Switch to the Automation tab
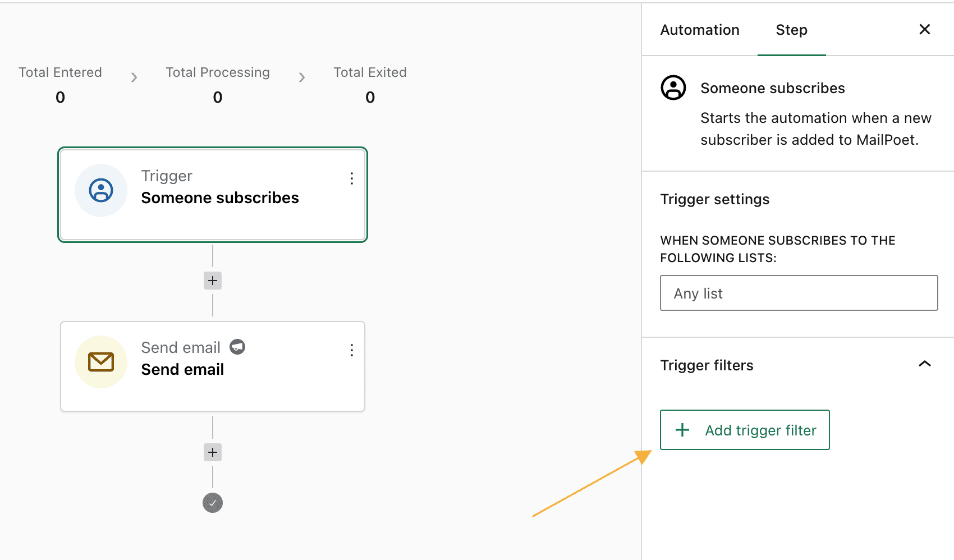This screenshot has height=560, width=954. pos(699,30)
